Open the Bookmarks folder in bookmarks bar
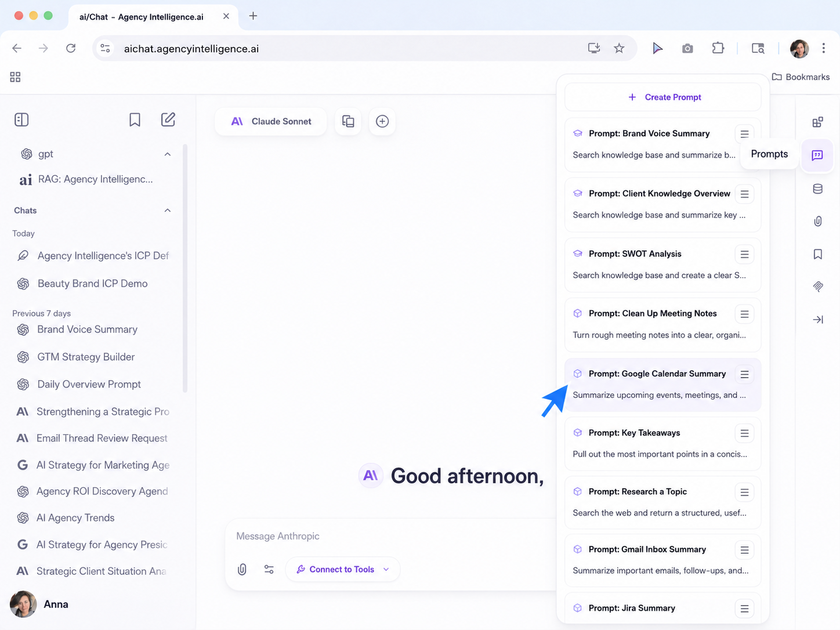The height and width of the screenshot is (630, 840). (801, 77)
